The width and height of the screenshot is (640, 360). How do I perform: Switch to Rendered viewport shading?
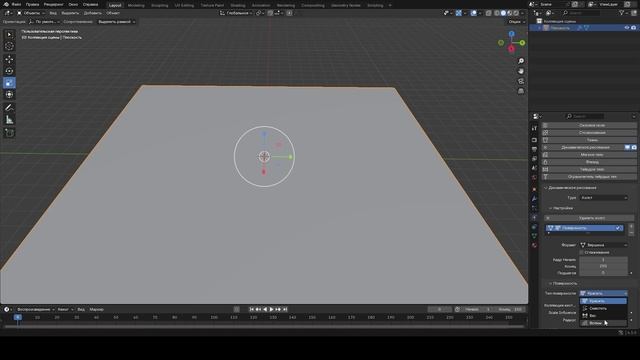coord(516,13)
